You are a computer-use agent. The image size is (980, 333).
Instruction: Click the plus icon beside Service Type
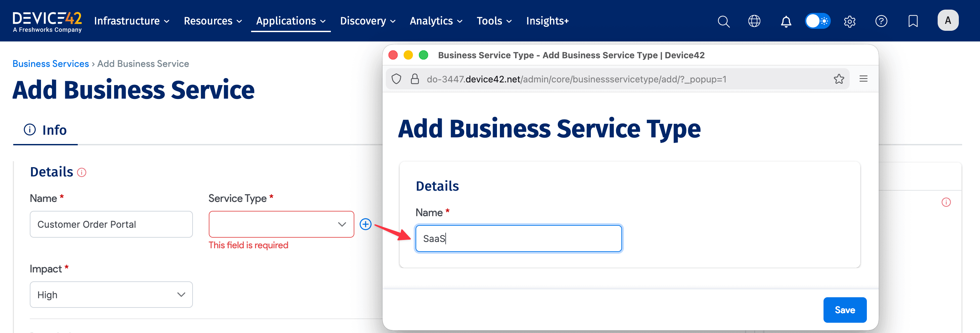pyautogui.click(x=366, y=224)
